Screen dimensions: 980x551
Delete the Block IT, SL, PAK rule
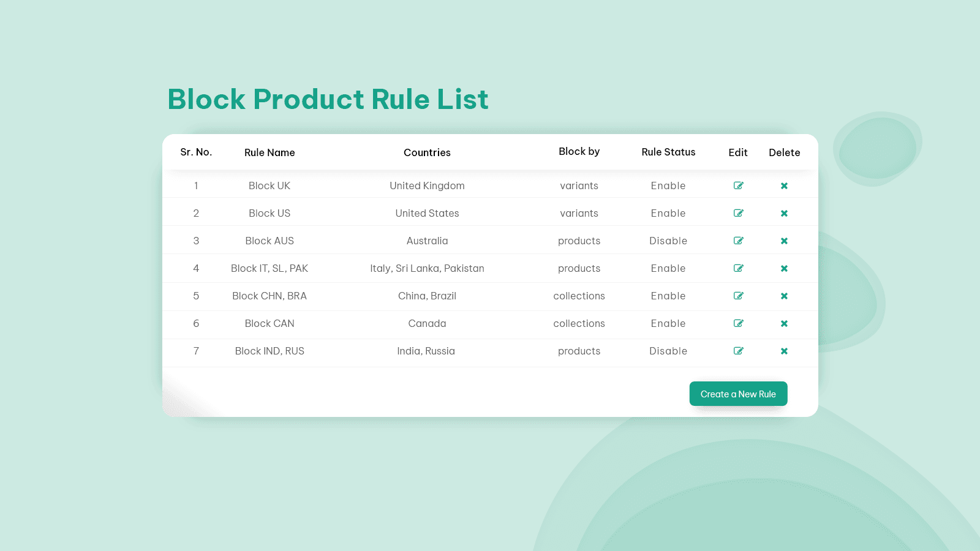[784, 268]
